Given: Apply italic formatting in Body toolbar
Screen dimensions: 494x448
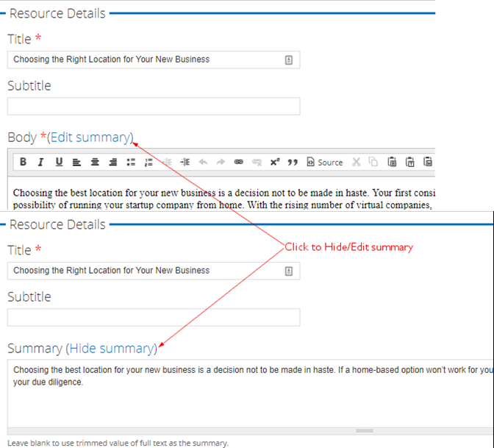Looking at the screenshot, I should [x=40, y=162].
